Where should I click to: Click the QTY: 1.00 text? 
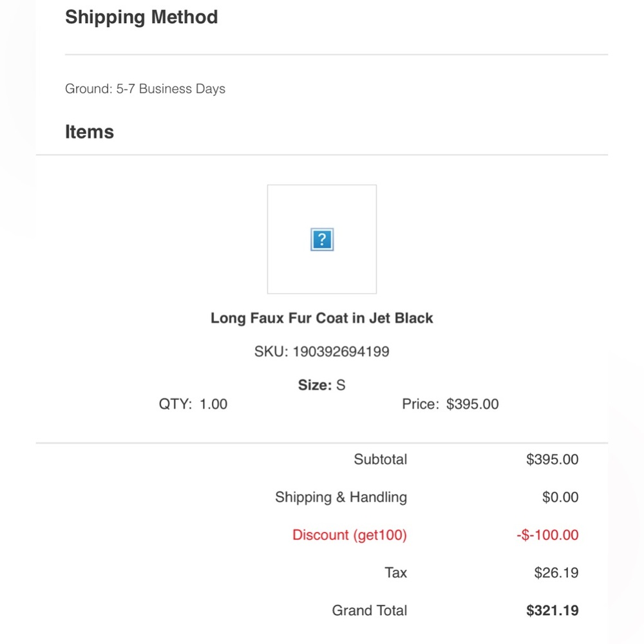193,404
